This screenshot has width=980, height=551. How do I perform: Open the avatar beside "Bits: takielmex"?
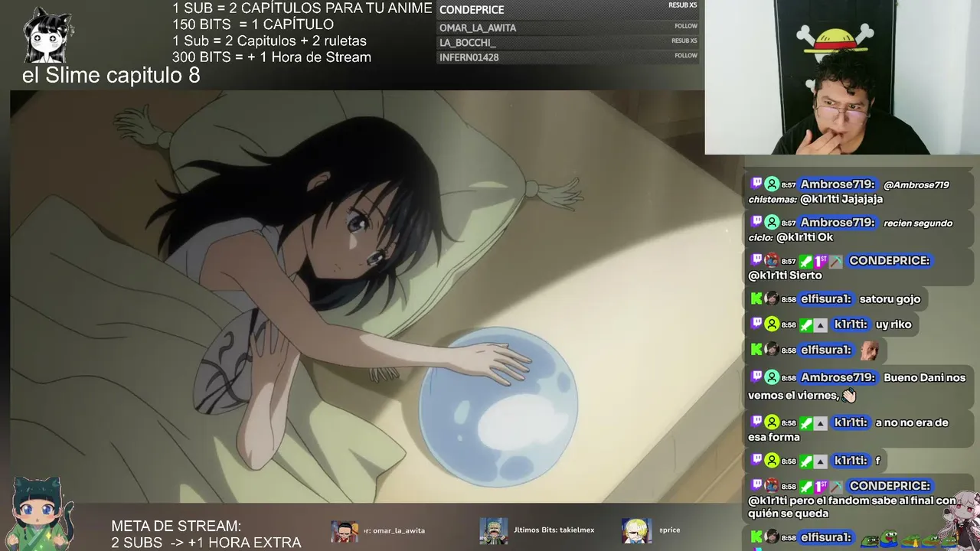click(x=494, y=530)
